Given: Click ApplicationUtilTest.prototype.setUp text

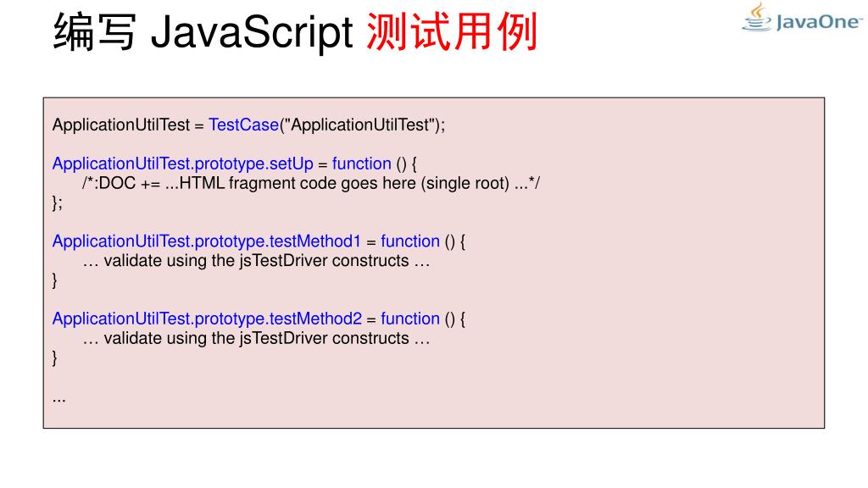Looking at the screenshot, I should click(x=183, y=164).
